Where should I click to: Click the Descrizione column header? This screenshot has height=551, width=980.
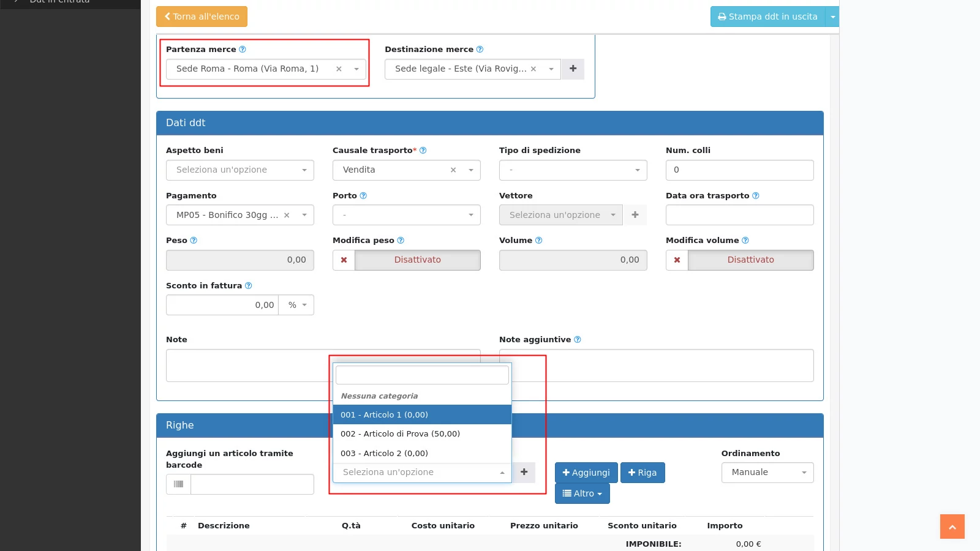224,525
